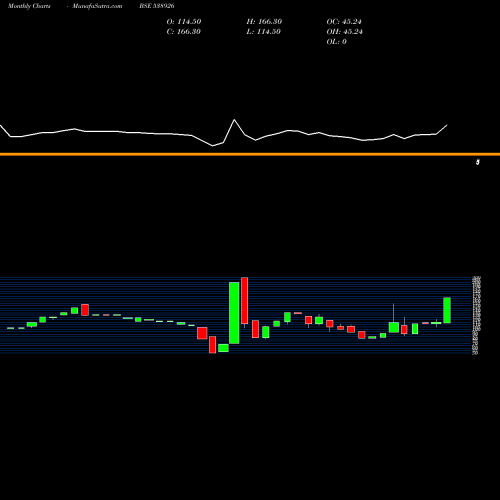Click the 'OC: 45.24' reading
Image resolution: width=500 pixels, height=500 pixels.
pyautogui.click(x=344, y=22)
